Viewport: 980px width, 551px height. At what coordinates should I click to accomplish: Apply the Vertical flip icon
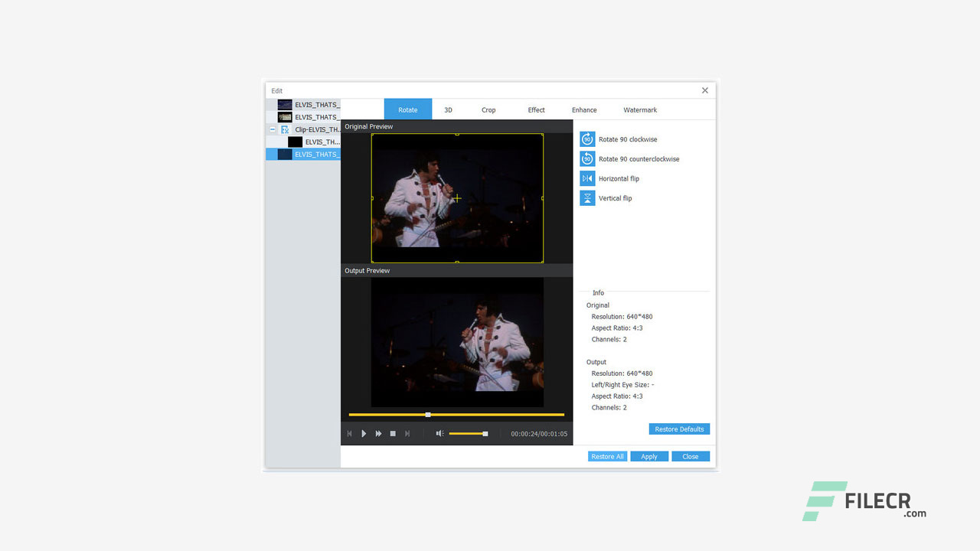[587, 198]
